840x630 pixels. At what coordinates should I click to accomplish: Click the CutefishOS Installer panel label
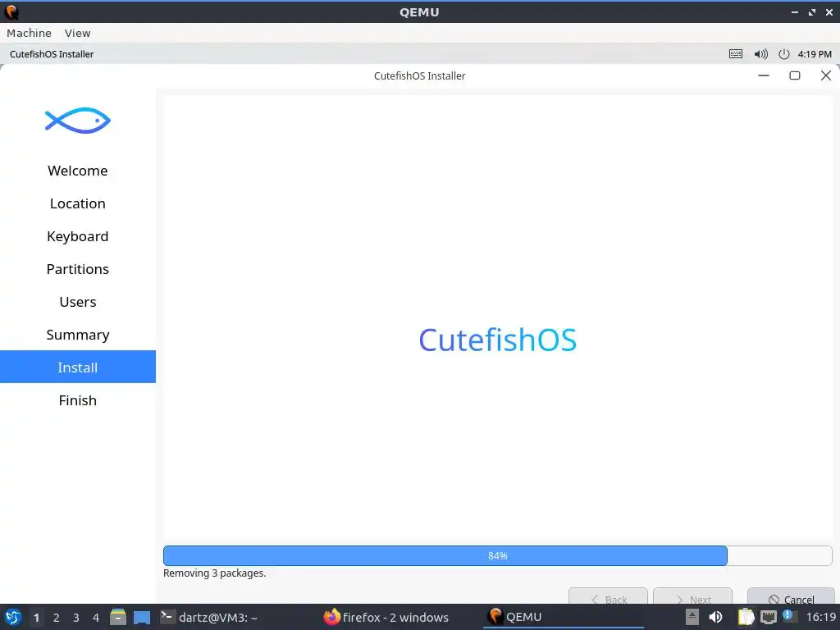pyautogui.click(x=52, y=54)
